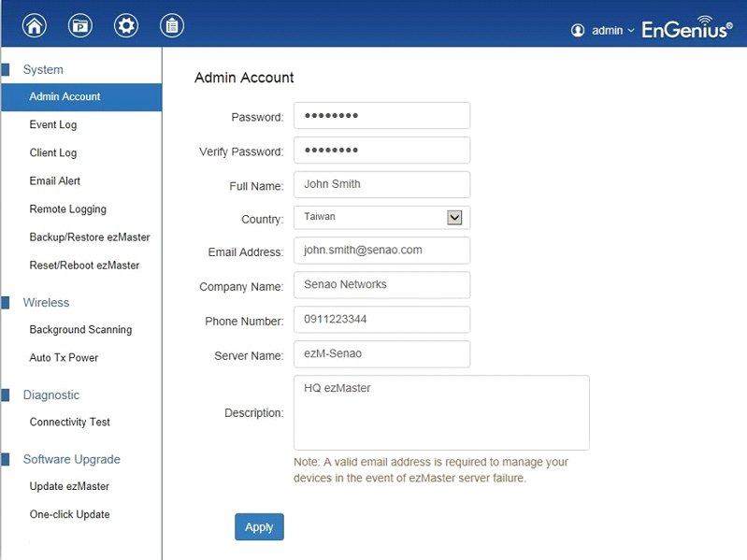Click the Server Name field
747x560 pixels.
[382, 353]
